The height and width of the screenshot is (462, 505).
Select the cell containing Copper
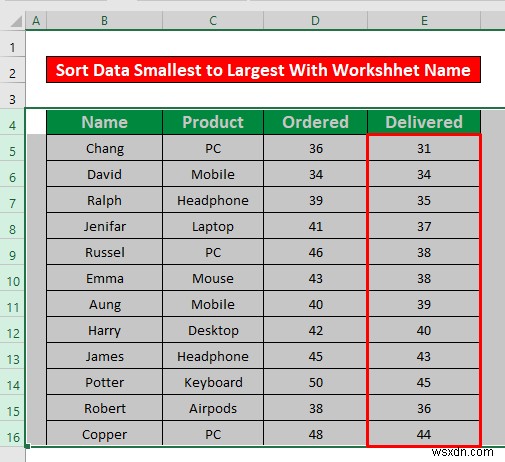coord(105,434)
